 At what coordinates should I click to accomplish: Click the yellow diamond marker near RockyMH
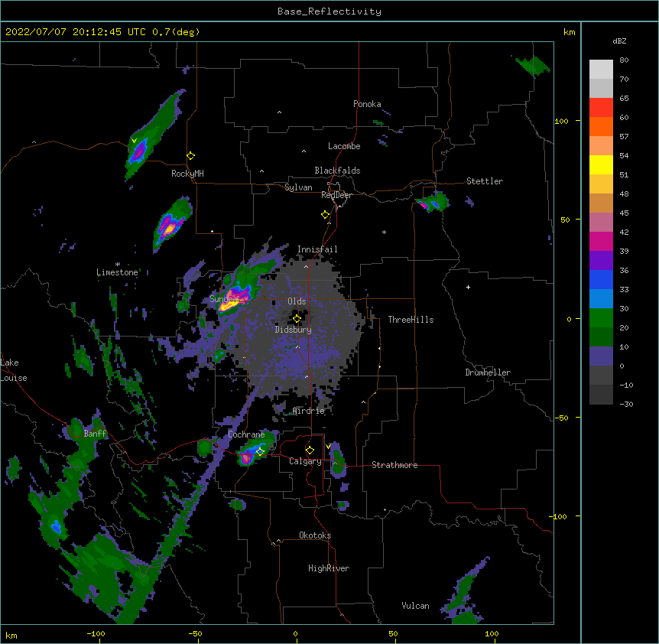pyautogui.click(x=190, y=155)
